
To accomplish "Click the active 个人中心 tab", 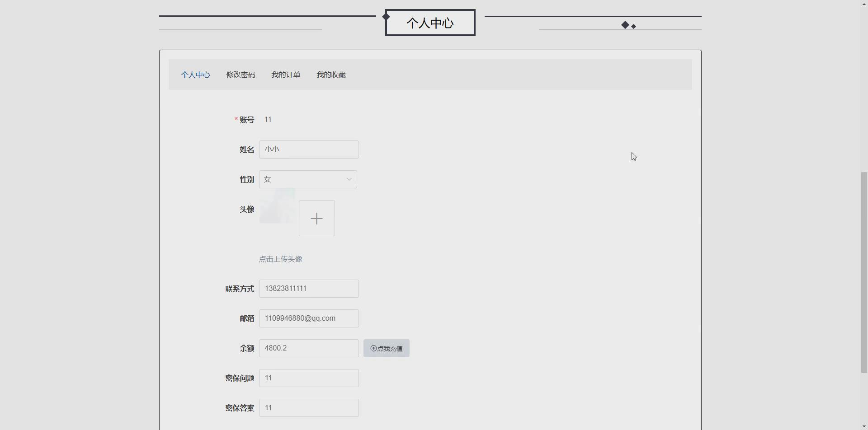I will [195, 75].
